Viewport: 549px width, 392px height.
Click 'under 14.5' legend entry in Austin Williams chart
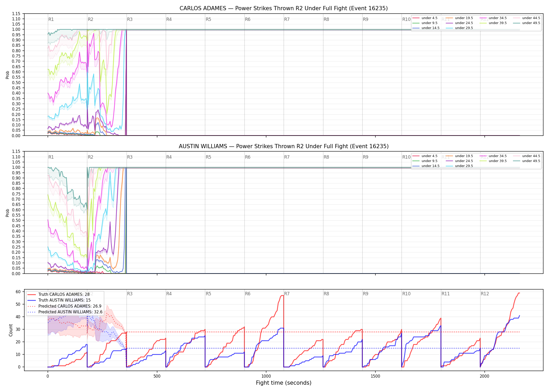point(426,166)
